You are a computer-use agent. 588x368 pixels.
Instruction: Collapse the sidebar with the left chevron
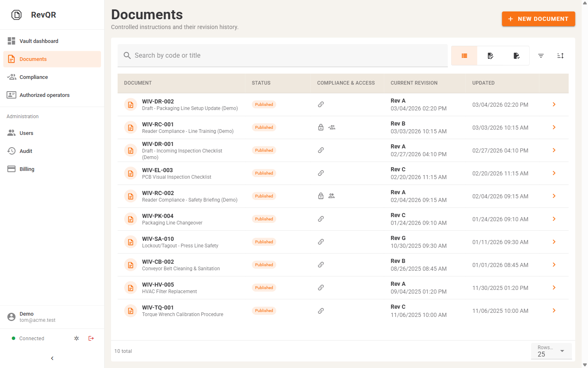[52, 358]
